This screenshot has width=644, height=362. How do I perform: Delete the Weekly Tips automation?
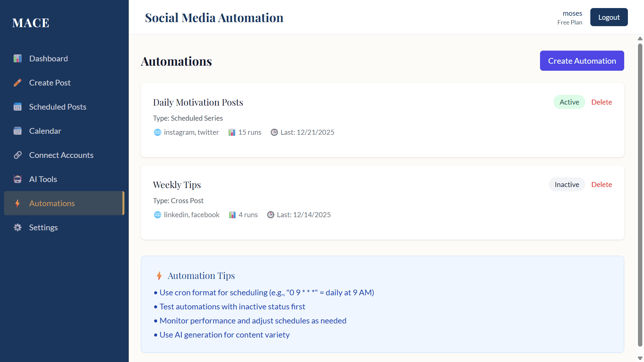tap(601, 185)
